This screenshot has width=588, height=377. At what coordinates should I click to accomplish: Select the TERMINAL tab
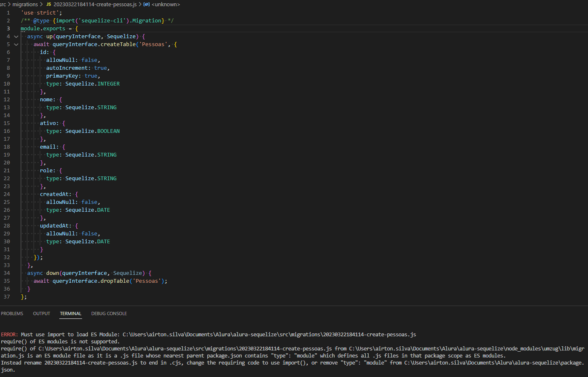(70, 313)
